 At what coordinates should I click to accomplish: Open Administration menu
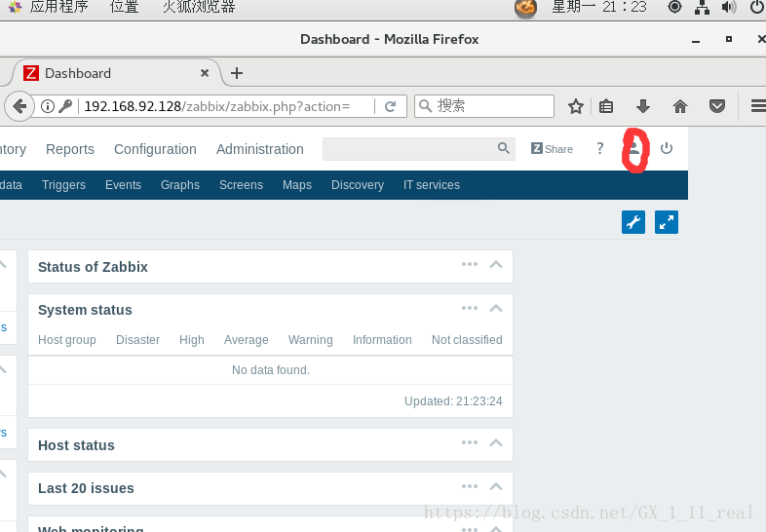pos(260,149)
